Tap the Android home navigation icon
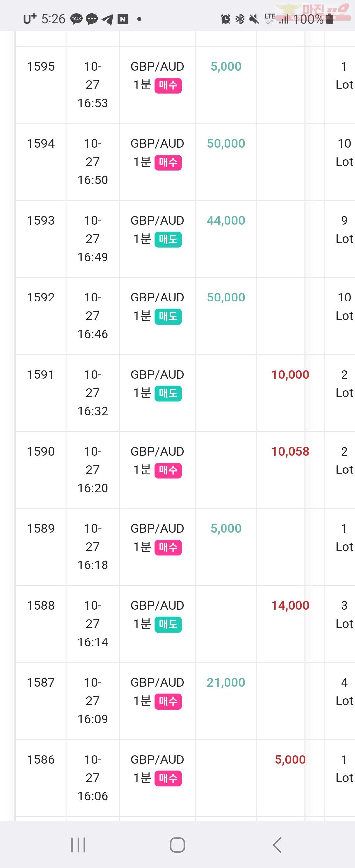Image resolution: width=355 pixels, height=868 pixels. [177, 845]
